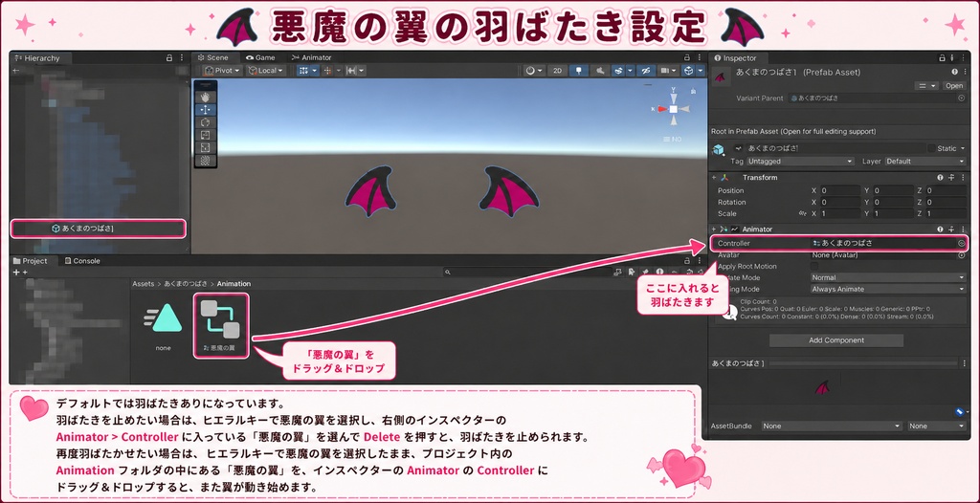Image resolution: width=980 pixels, height=503 pixels.
Task: Click the Gizmos cube icon in Scene view
Action: (688, 71)
